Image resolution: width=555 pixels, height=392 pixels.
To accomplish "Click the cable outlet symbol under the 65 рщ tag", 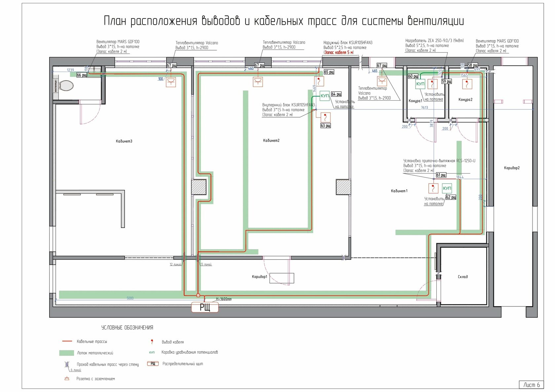I will [319, 81].
